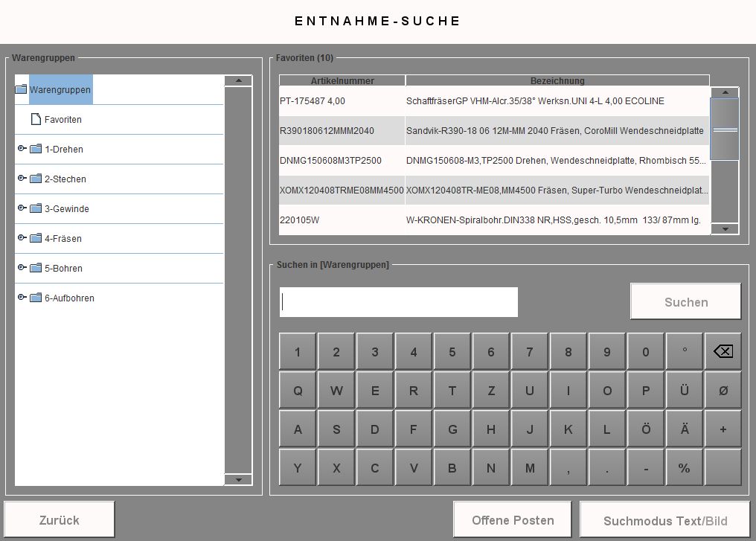Image resolution: width=756 pixels, height=541 pixels.
Task: Select article R390180612MMM2040
Action: (342, 131)
